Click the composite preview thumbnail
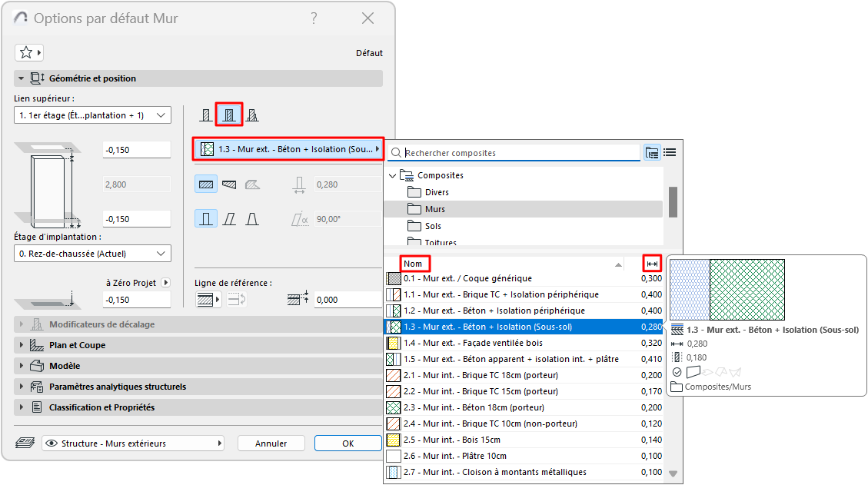This screenshot has height=485, width=868. [727, 290]
